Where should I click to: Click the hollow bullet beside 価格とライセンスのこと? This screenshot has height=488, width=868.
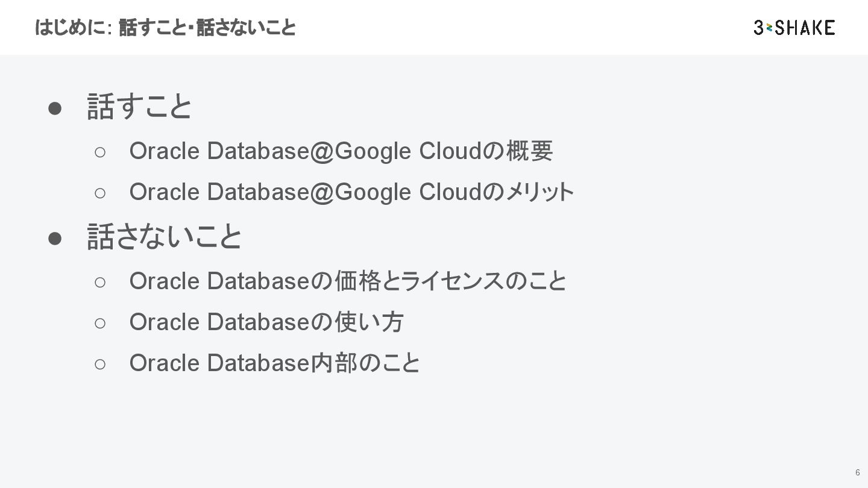(x=100, y=281)
